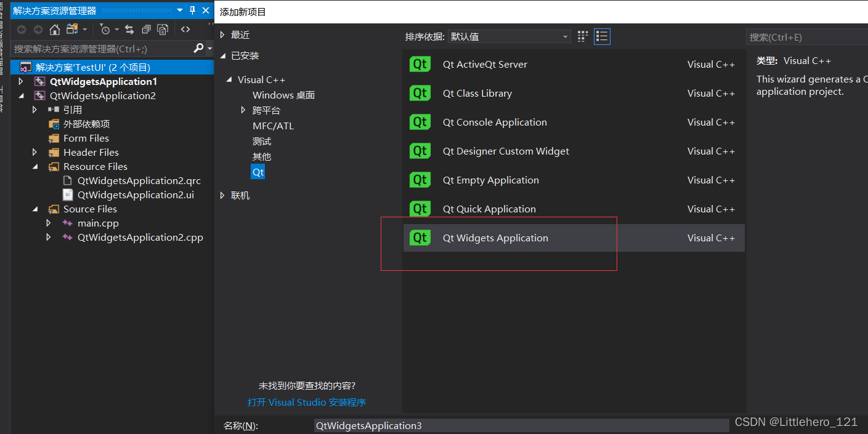Expand the QtWidgetsApplication1 project

(21, 81)
